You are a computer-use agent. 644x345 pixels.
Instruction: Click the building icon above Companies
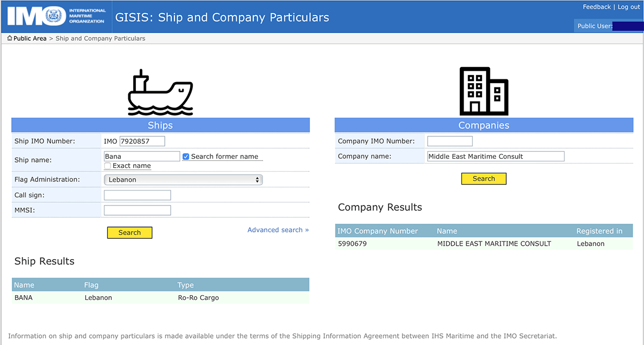tap(484, 91)
